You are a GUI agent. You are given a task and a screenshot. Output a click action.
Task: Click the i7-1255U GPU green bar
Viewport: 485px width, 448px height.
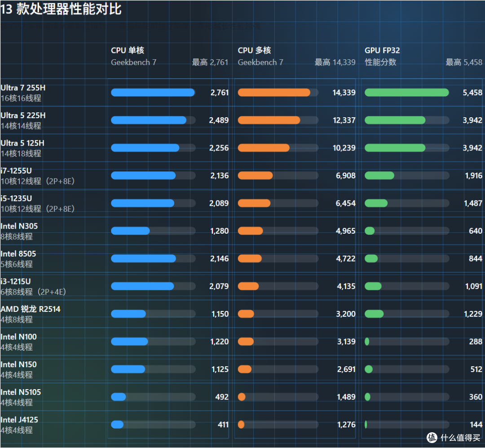pos(379,176)
